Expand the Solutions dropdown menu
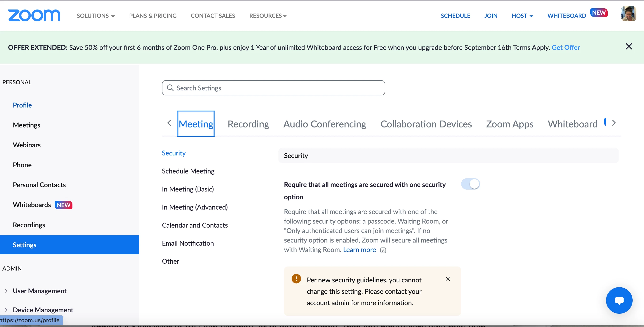 [96, 16]
